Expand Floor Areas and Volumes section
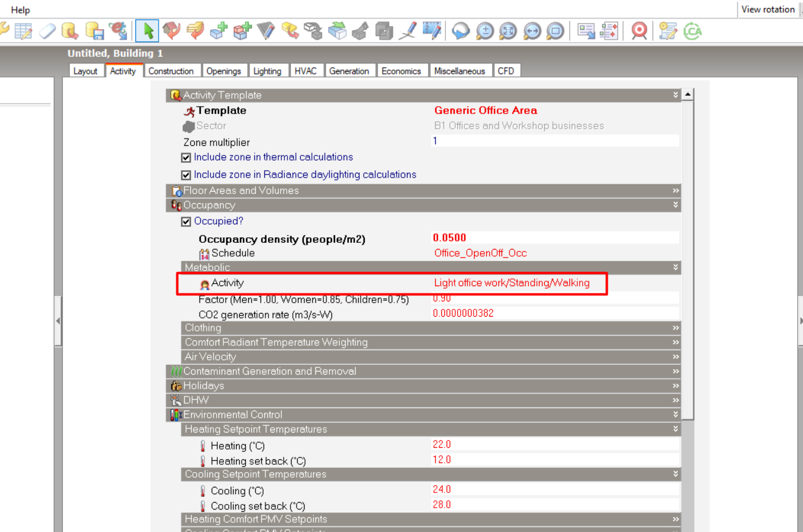Viewport: 803px width, 532px height. (675, 190)
